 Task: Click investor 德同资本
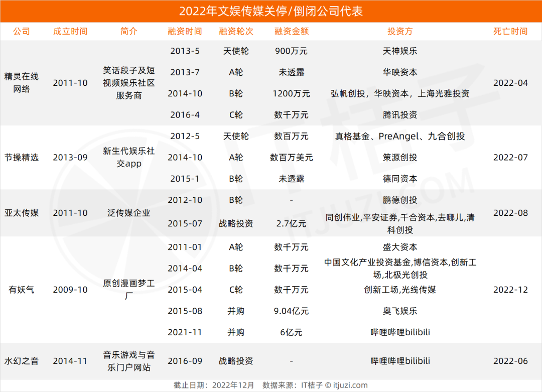400,179
